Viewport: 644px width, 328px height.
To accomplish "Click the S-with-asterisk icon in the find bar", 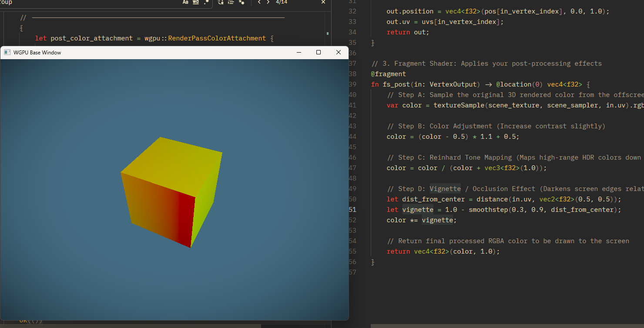I will tap(241, 2).
